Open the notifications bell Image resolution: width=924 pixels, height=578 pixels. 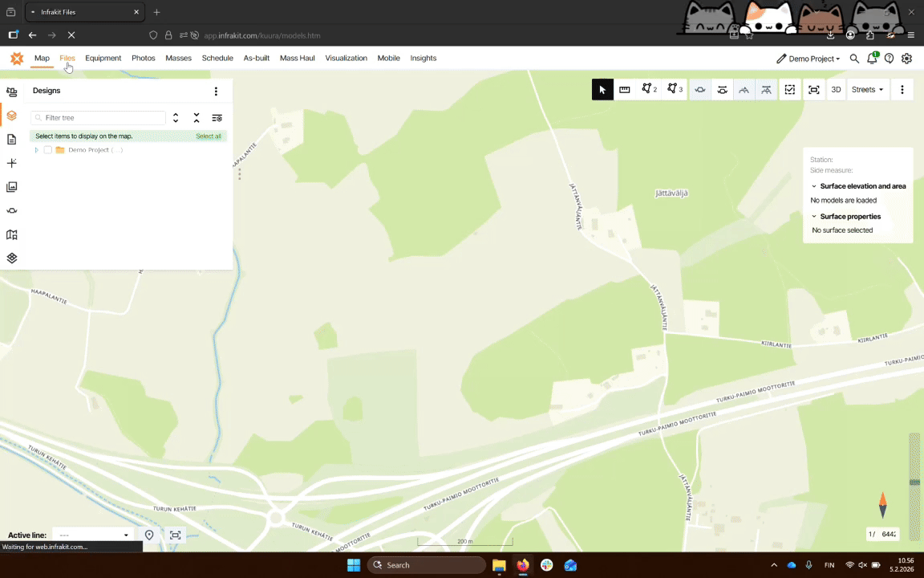click(872, 59)
